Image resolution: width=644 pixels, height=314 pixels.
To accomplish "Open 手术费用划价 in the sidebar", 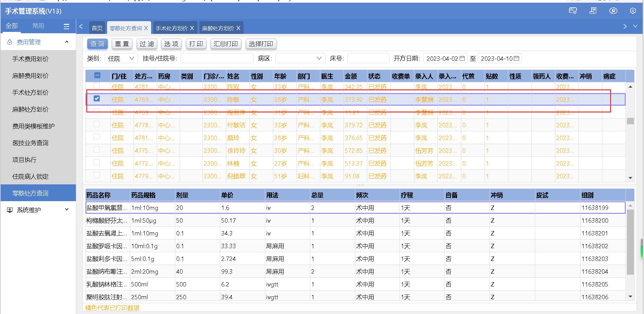I will [38, 59].
